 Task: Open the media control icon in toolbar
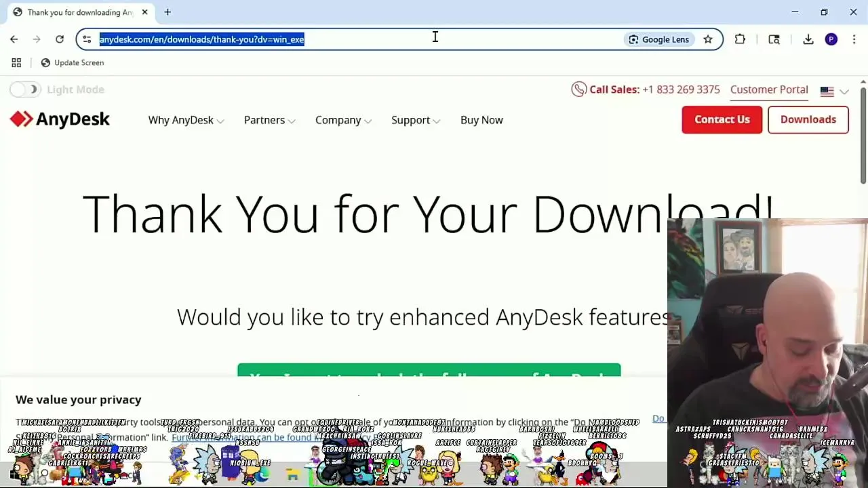pos(774,39)
